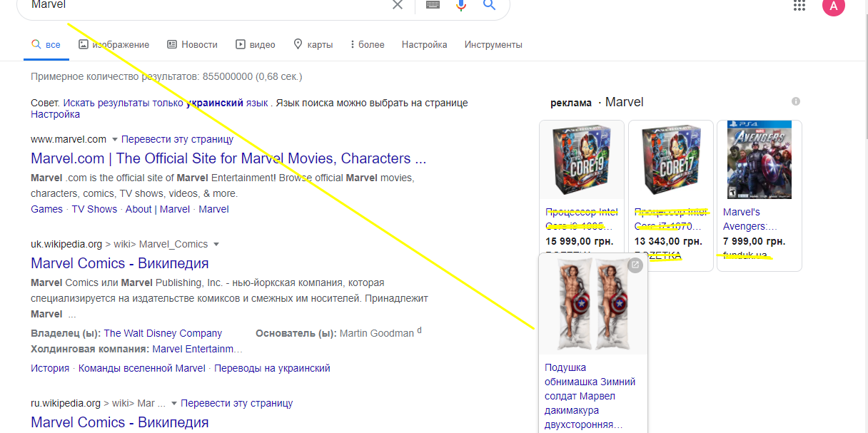Open 'Подушка обнимашка Зимний солдат' ad title
The image size is (868, 433).
(x=590, y=396)
